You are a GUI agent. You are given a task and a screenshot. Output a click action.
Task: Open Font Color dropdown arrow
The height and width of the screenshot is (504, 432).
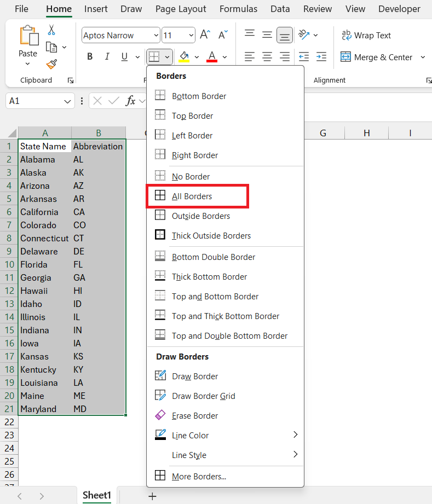225,57
